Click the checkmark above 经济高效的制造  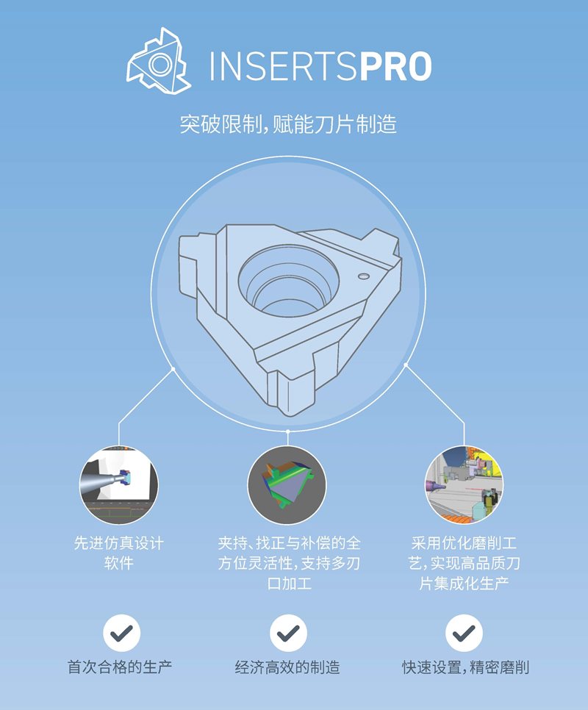288,633
